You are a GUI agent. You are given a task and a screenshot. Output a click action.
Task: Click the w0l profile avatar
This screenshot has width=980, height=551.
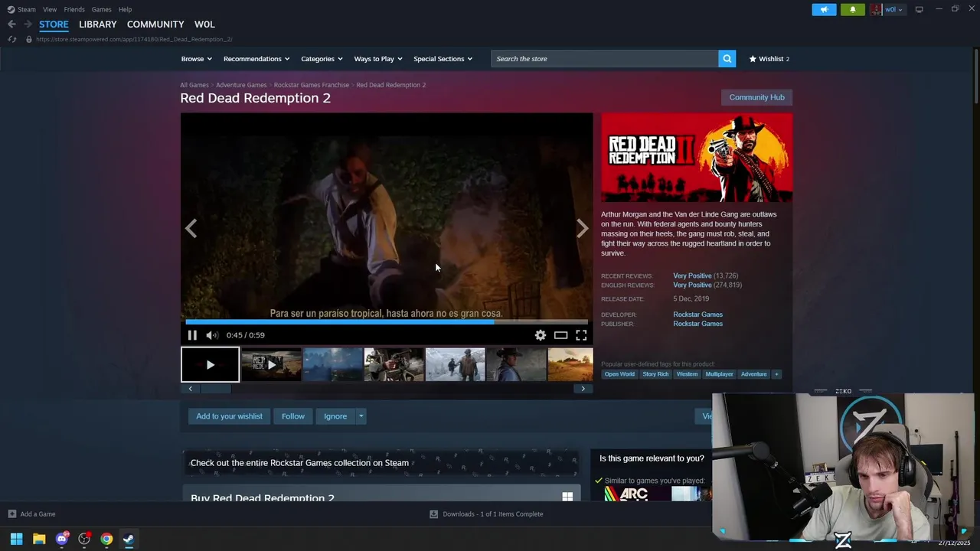tap(875, 9)
